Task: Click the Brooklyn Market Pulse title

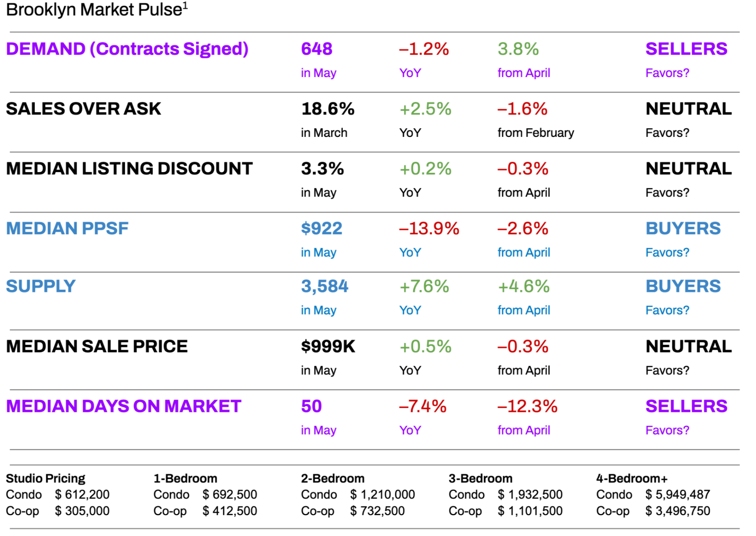Action: [x=97, y=9]
